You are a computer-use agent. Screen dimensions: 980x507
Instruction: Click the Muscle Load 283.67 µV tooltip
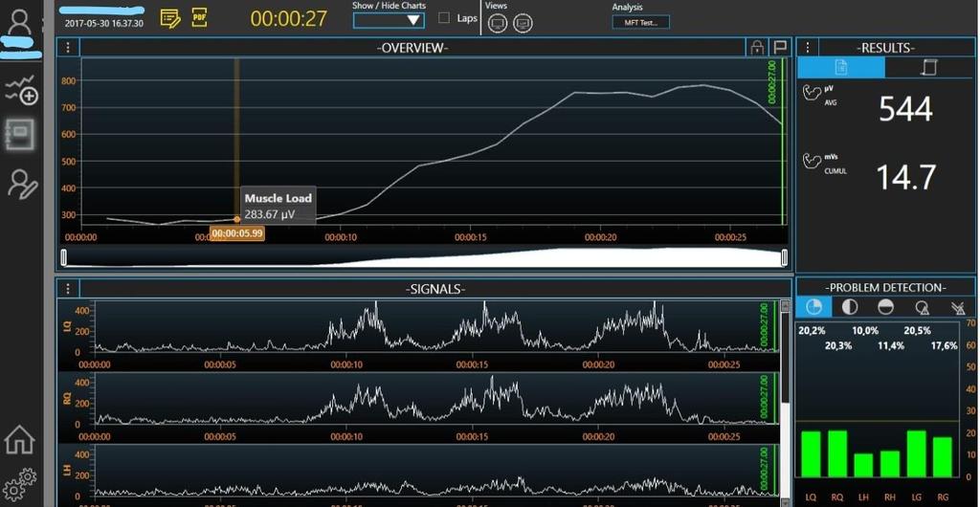278,206
